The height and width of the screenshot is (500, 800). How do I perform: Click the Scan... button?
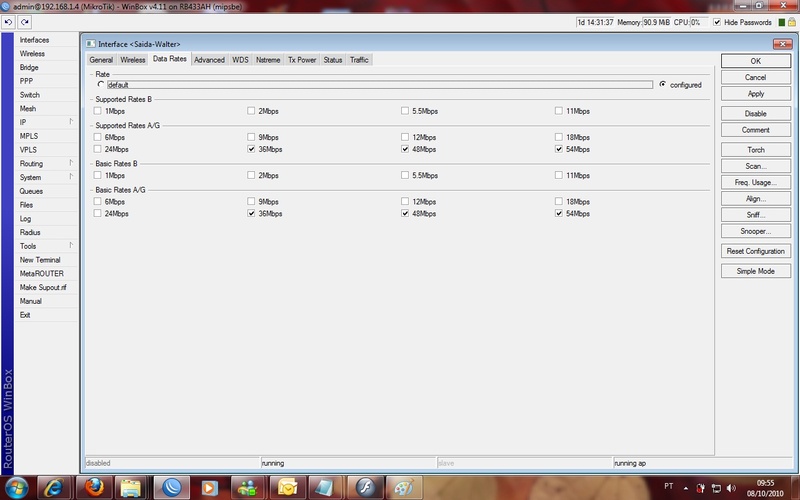[x=756, y=166]
